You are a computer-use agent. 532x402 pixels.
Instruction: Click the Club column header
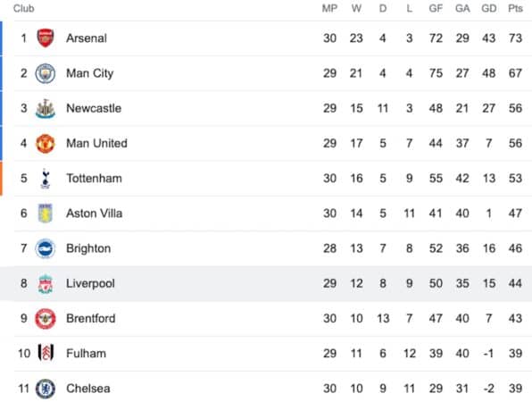(24, 8)
